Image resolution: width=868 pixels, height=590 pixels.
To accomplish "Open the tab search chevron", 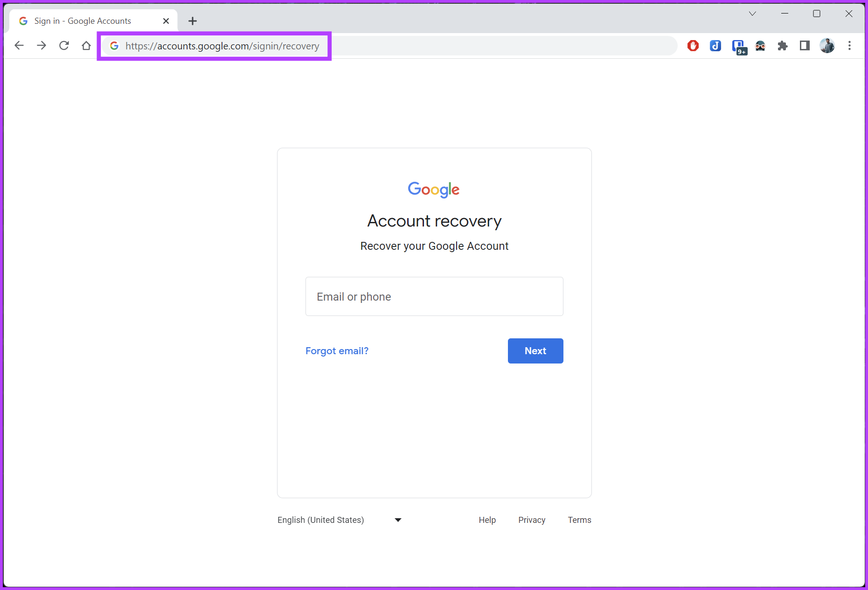I will click(752, 14).
